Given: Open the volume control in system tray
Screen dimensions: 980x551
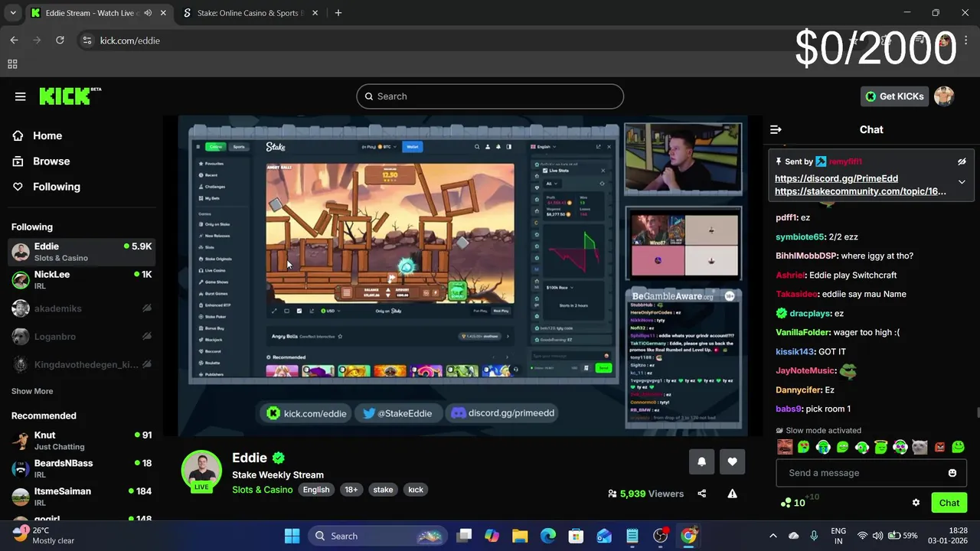Looking at the screenshot, I should (x=877, y=536).
